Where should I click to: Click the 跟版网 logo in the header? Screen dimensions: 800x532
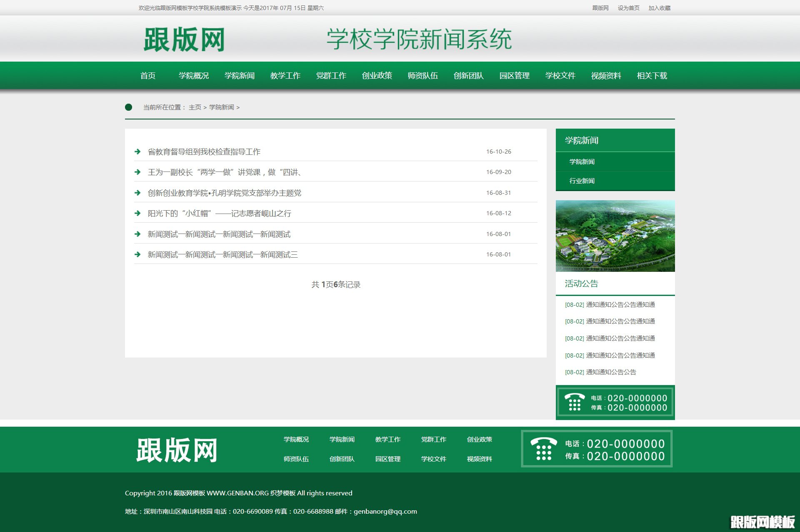[x=184, y=39]
